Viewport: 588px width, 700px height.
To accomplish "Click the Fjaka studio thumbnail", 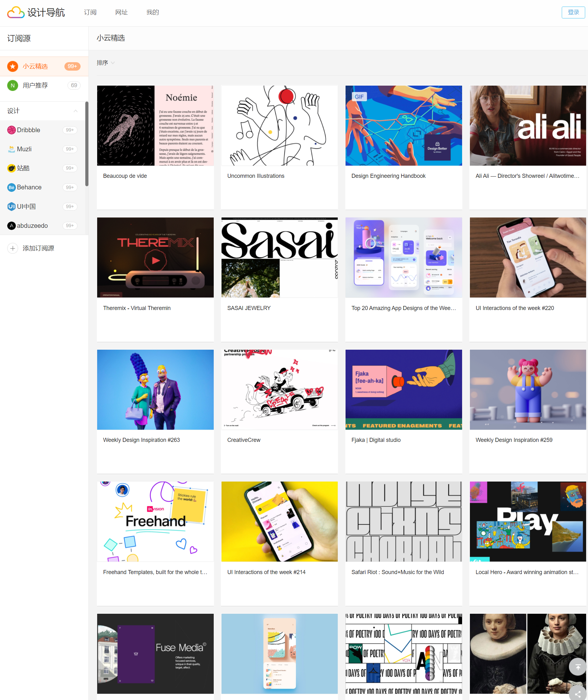I will (404, 390).
